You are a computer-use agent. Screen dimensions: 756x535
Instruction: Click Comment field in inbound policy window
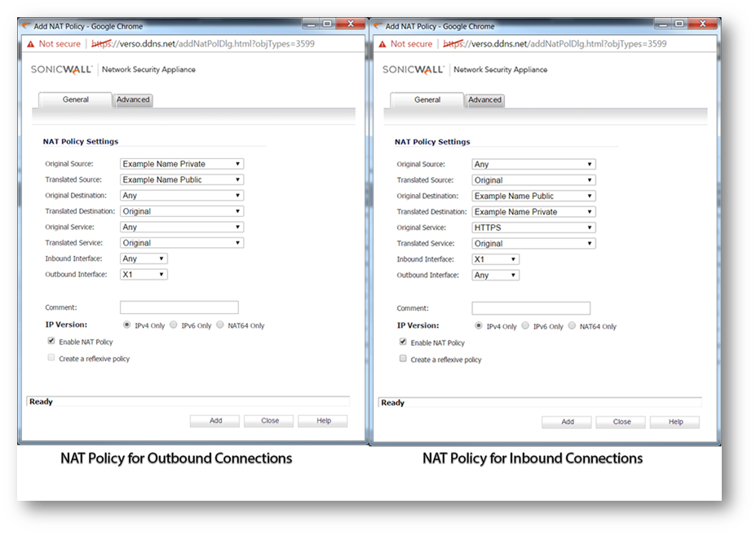point(532,308)
